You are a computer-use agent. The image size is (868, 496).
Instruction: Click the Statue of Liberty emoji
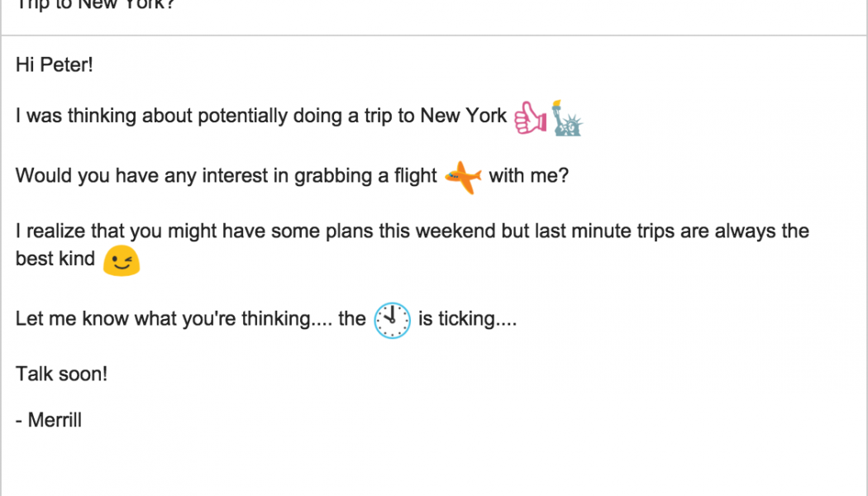pos(567,118)
